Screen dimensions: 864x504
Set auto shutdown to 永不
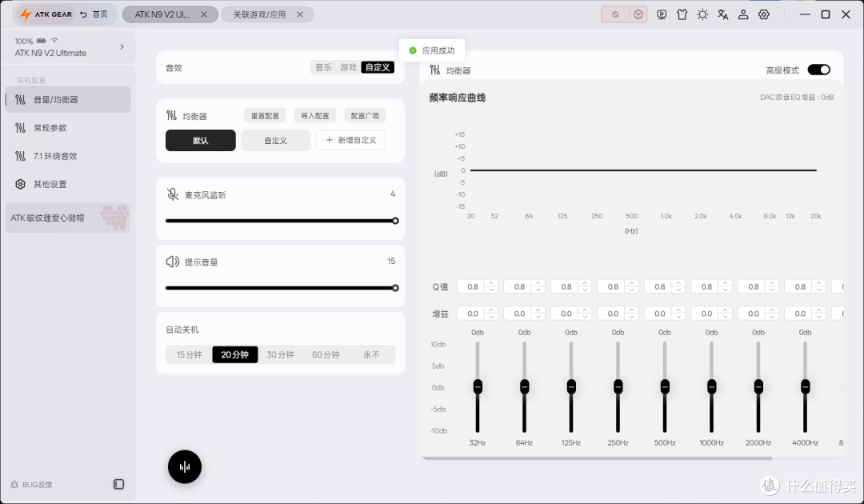point(371,354)
